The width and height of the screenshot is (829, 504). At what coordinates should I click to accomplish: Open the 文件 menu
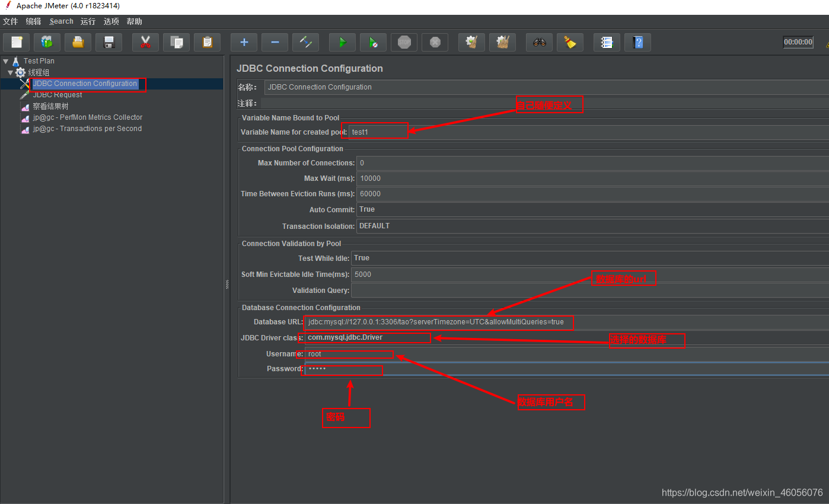click(x=11, y=21)
